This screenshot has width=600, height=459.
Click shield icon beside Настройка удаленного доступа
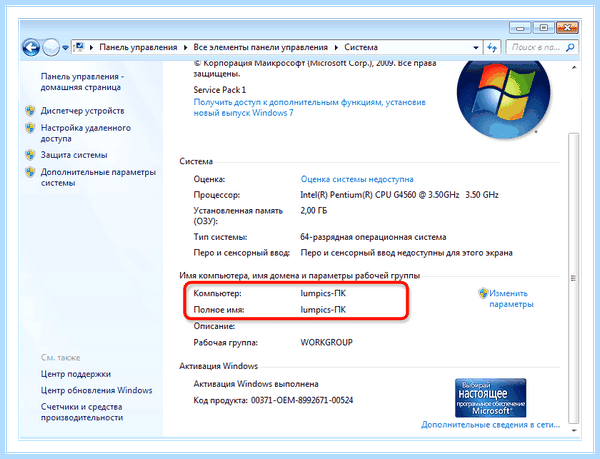pyautogui.click(x=30, y=128)
